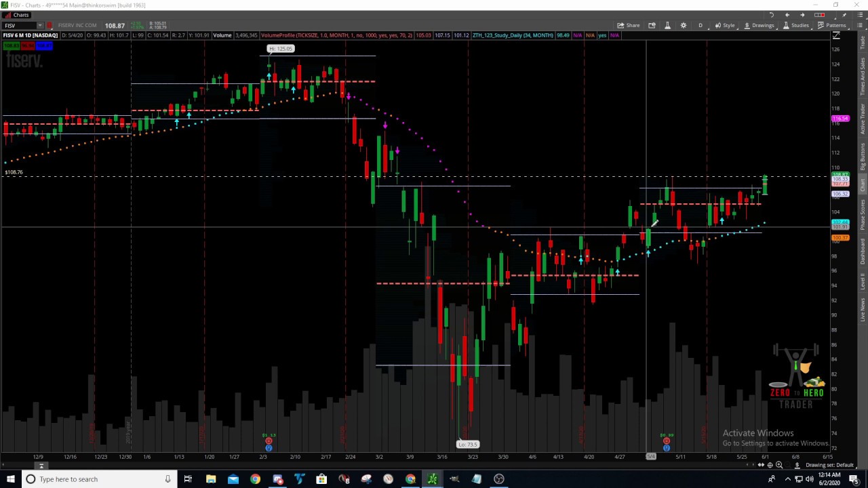Click the scroll-to-left marker under time axis
This screenshot has width=868, height=488.
(41, 466)
